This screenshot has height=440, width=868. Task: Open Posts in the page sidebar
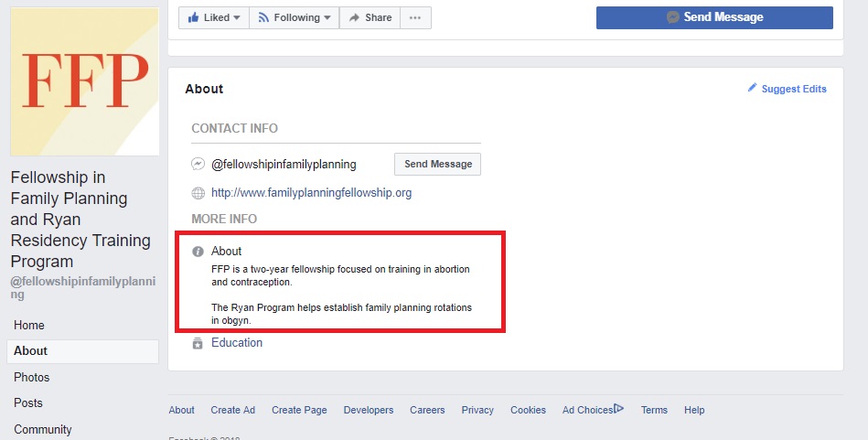[28, 402]
